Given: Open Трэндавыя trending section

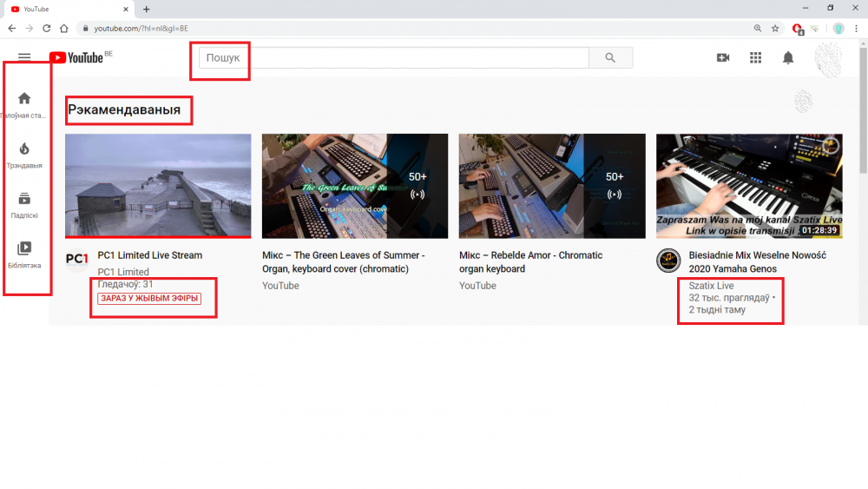Looking at the screenshot, I should 23,155.
